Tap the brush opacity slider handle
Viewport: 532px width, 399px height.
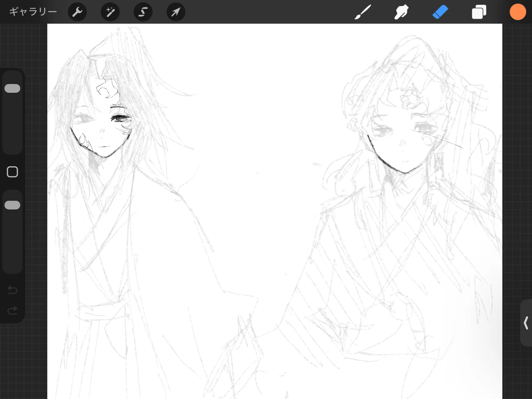pyautogui.click(x=12, y=205)
